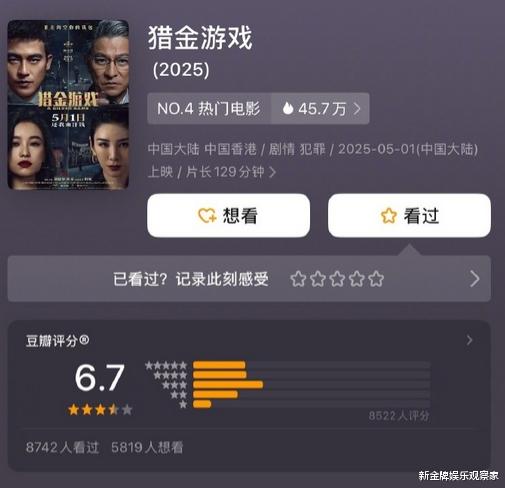This screenshot has width=505, height=488.
Task: Open the 豆瓣评分 details chevron
Action: (469, 340)
